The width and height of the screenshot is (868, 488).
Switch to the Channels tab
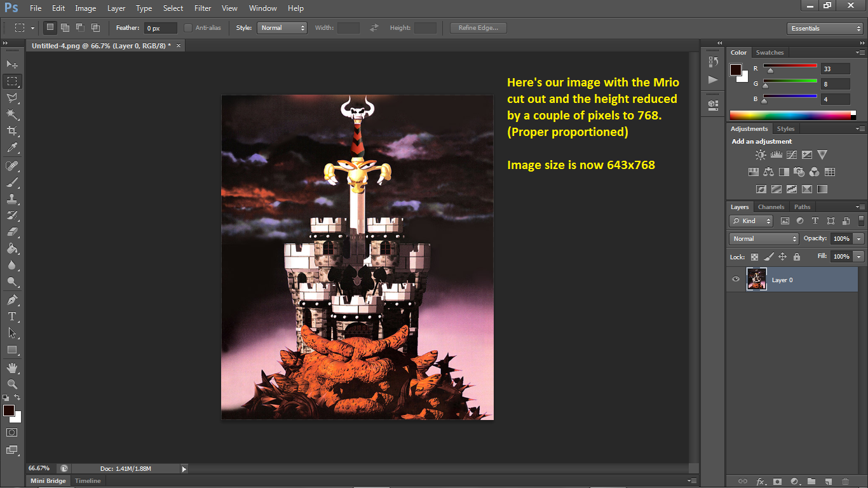771,207
